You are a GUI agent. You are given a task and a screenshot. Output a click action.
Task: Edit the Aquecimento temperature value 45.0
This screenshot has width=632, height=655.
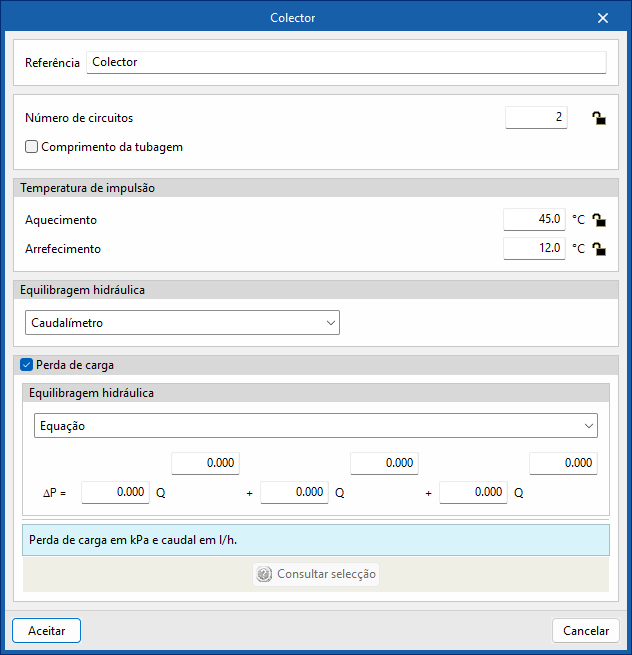534,219
